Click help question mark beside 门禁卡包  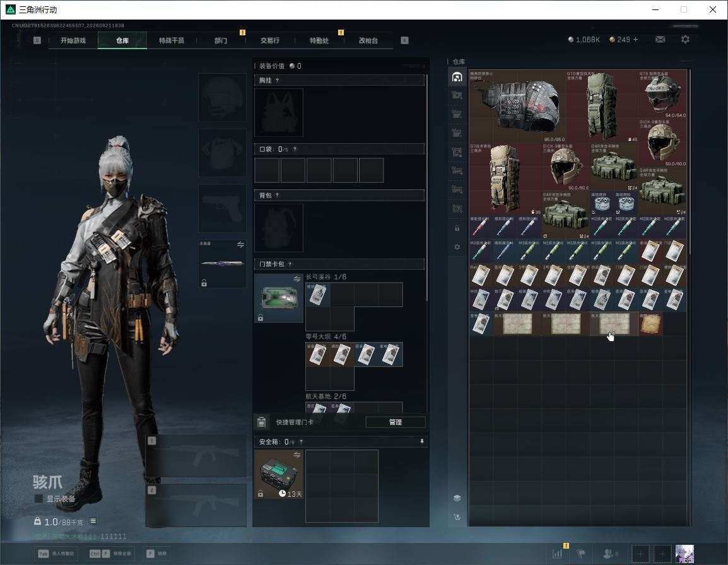click(290, 264)
